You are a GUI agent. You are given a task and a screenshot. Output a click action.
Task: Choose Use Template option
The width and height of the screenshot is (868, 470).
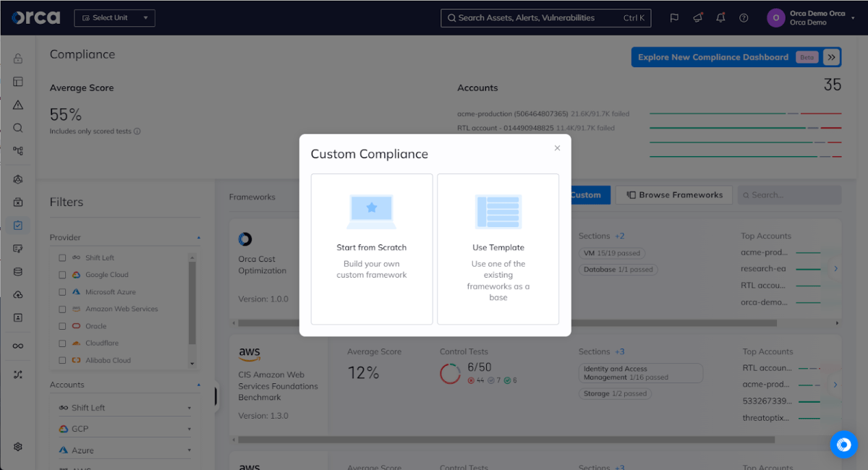pyautogui.click(x=498, y=249)
